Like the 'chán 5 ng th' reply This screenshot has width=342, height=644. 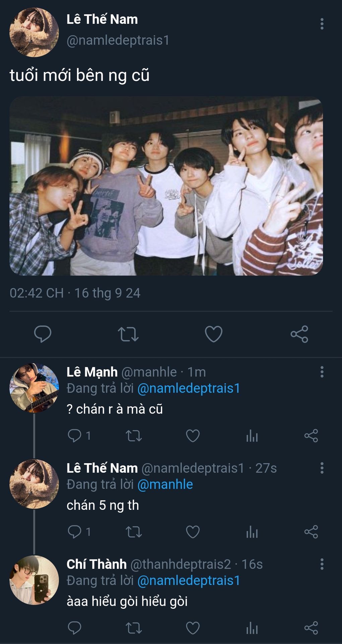pos(193,532)
